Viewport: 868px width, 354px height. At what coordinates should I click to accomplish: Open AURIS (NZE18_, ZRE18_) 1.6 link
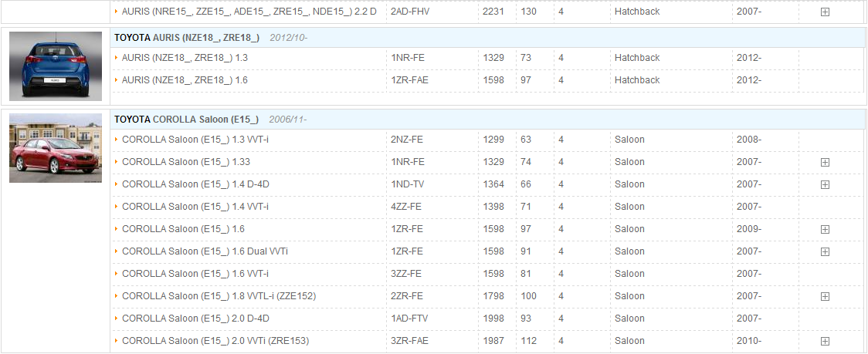(x=185, y=80)
